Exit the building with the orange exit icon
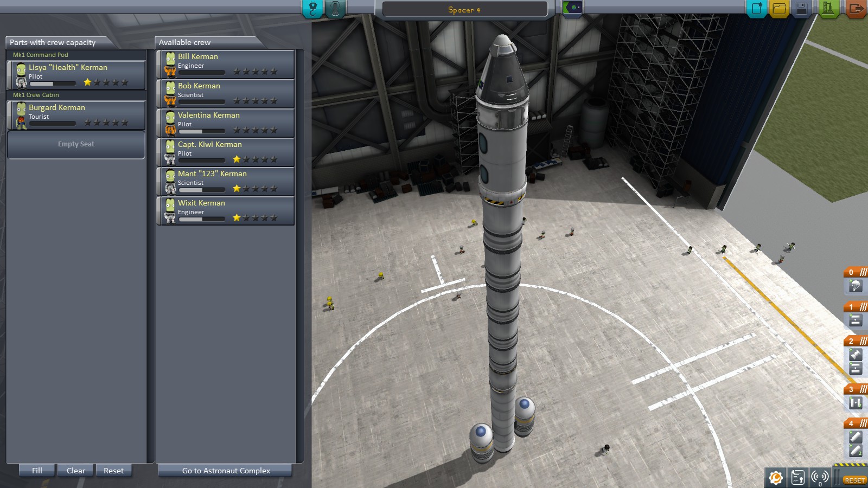Viewport: 868px width, 488px height. coord(856,8)
